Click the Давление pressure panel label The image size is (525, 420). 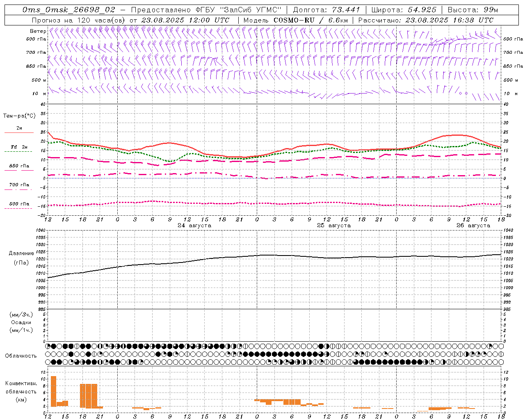(x=21, y=253)
